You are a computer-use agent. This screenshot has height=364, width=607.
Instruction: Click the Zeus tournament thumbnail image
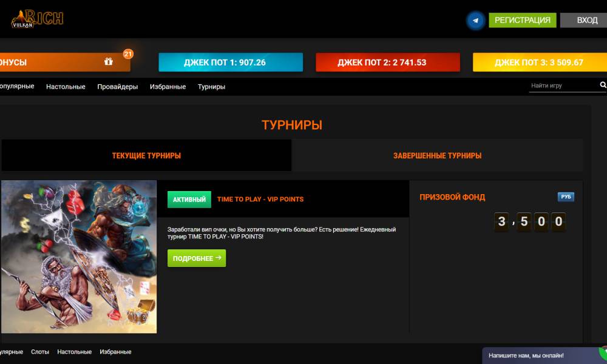79,257
